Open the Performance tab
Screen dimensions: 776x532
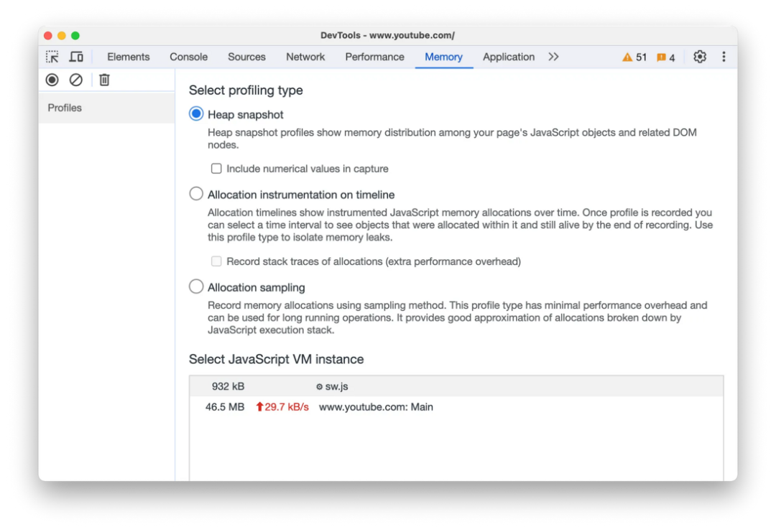click(374, 57)
